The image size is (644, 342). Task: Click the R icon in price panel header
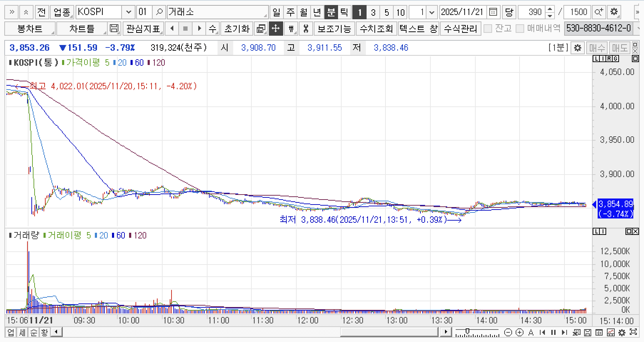(x=609, y=59)
